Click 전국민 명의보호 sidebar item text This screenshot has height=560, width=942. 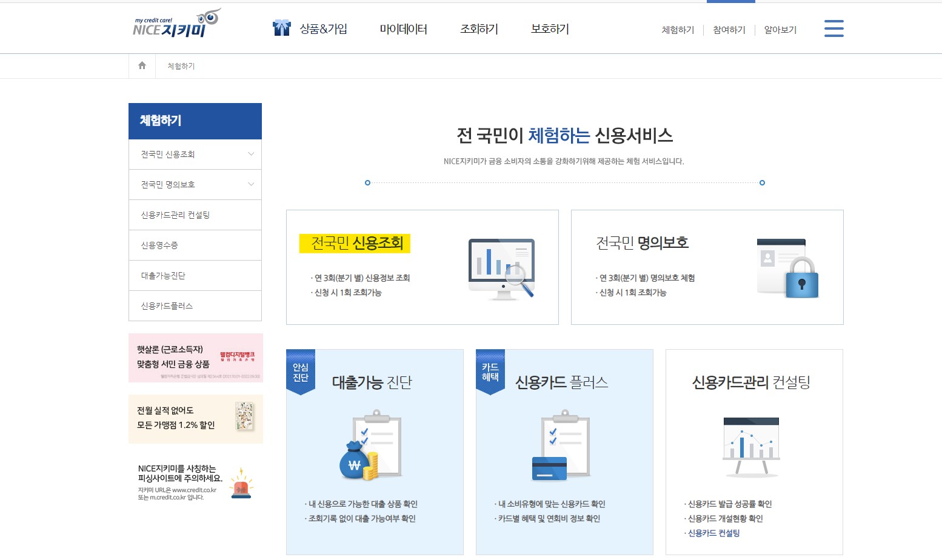[x=168, y=185]
